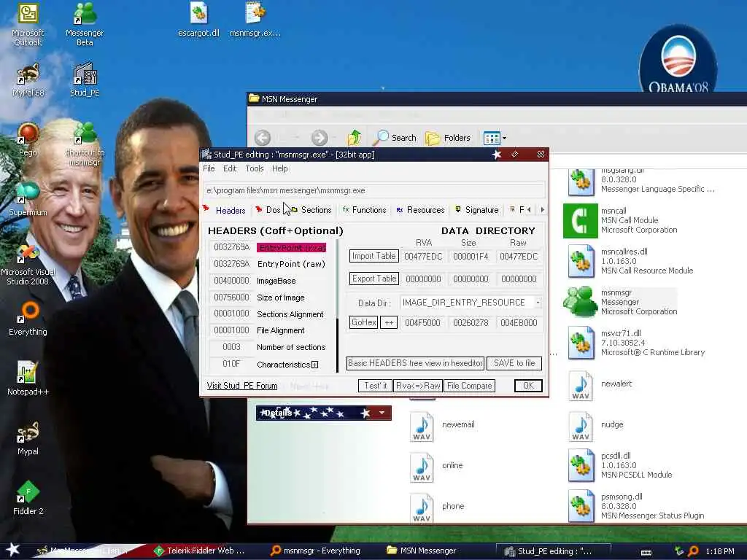This screenshot has height=560, width=747.
Task: Open Microsoft Visual Studio 2008 shortcut
Action: click(x=28, y=265)
